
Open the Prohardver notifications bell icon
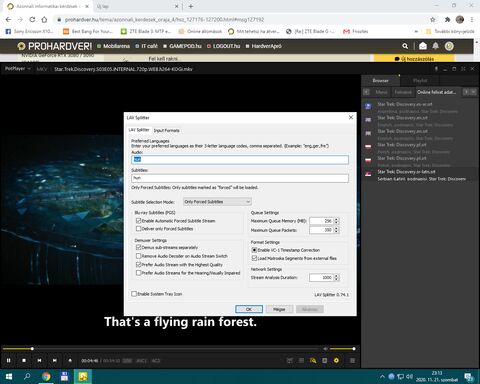click(x=436, y=46)
